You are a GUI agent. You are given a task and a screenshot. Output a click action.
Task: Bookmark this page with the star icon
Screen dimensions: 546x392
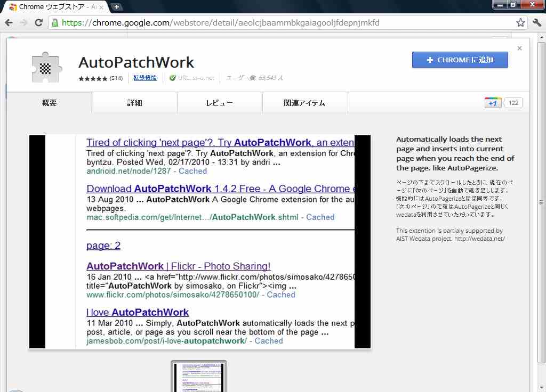[520, 22]
